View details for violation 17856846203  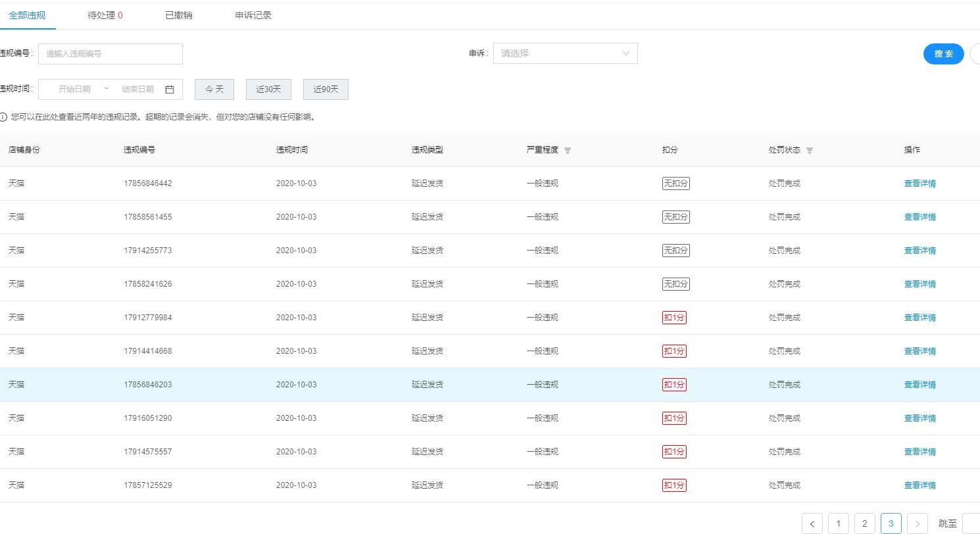tap(920, 385)
